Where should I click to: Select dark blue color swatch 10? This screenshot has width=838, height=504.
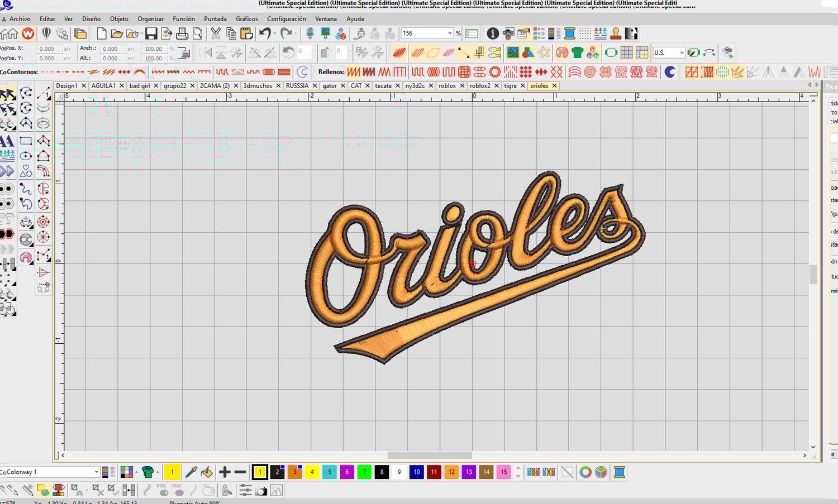(x=416, y=472)
